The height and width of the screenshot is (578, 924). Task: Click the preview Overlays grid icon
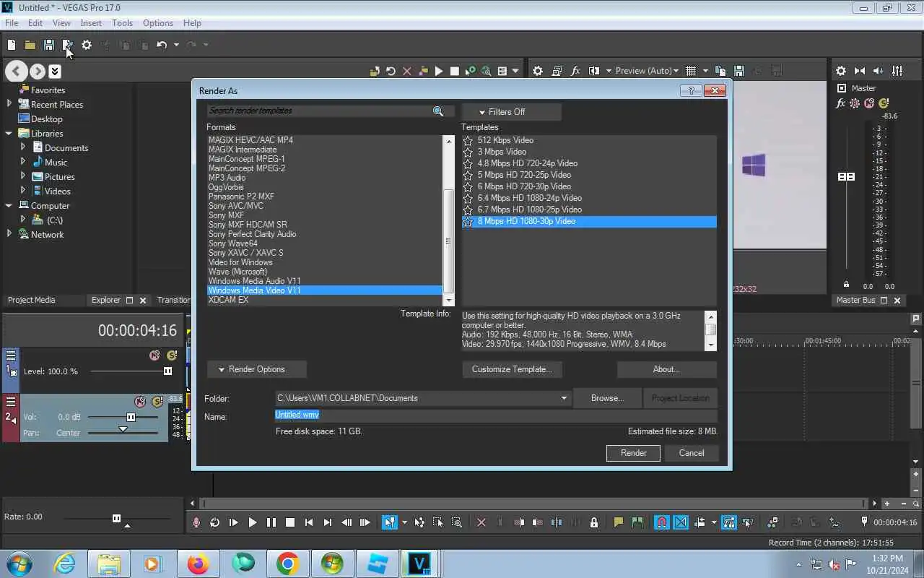click(691, 71)
